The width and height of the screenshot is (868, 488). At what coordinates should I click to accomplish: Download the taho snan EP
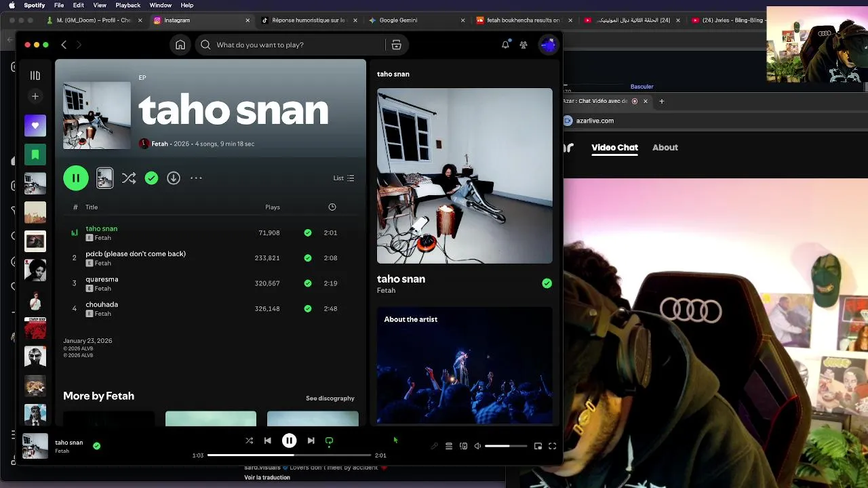pyautogui.click(x=174, y=178)
